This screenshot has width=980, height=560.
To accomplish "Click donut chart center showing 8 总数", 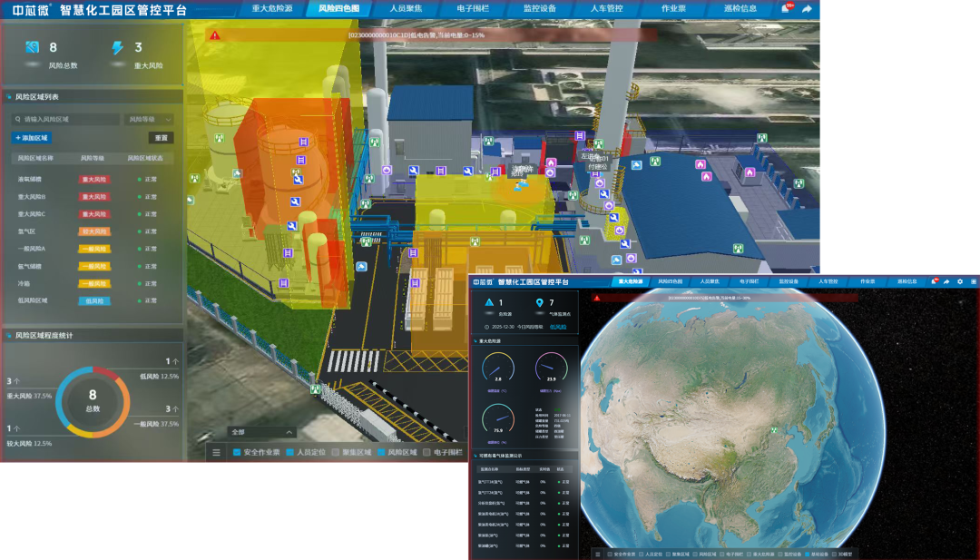I will coord(93,400).
